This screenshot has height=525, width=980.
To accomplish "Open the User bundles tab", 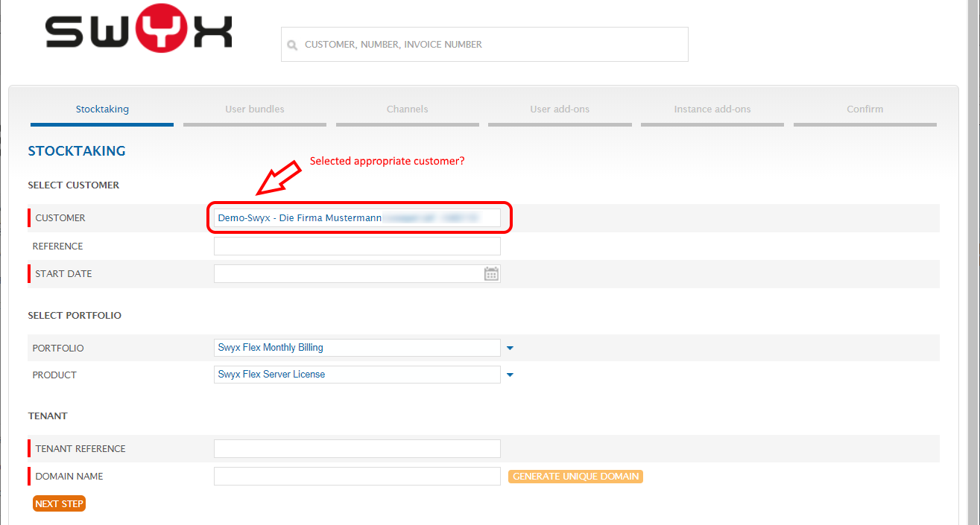I will pos(255,109).
